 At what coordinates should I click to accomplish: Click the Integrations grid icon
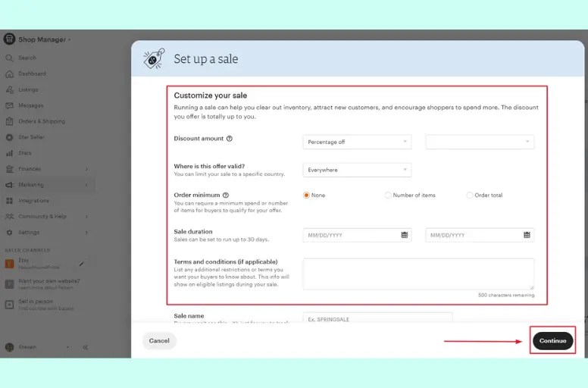(x=9, y=201)
